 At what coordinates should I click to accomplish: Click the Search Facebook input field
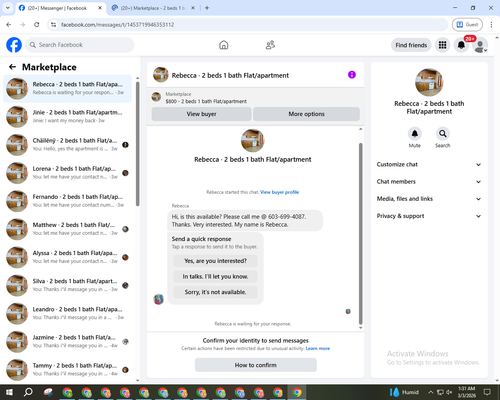coord(80,45)
